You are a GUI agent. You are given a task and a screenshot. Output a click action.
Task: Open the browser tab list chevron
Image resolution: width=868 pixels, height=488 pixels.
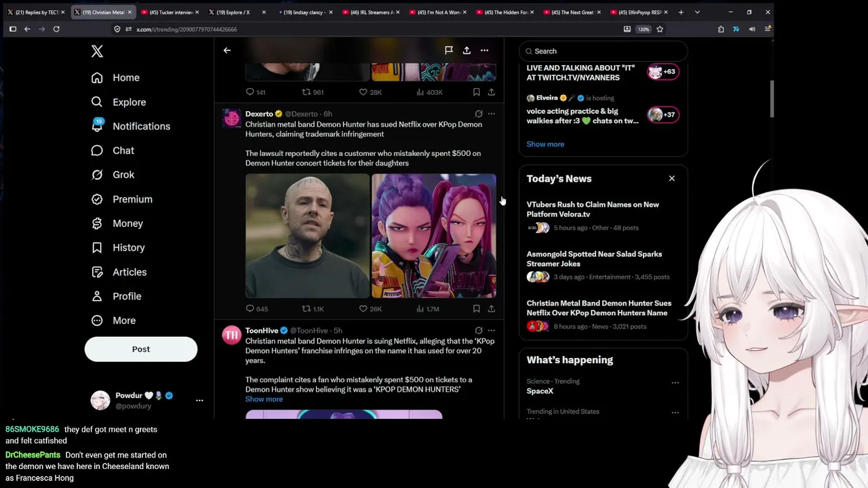pyautogui.click(x=697, y=12)
